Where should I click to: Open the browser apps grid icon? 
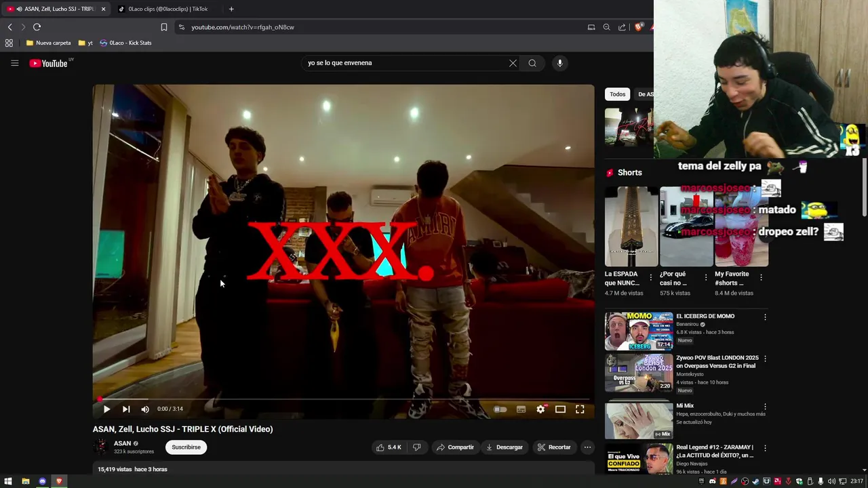9,43
